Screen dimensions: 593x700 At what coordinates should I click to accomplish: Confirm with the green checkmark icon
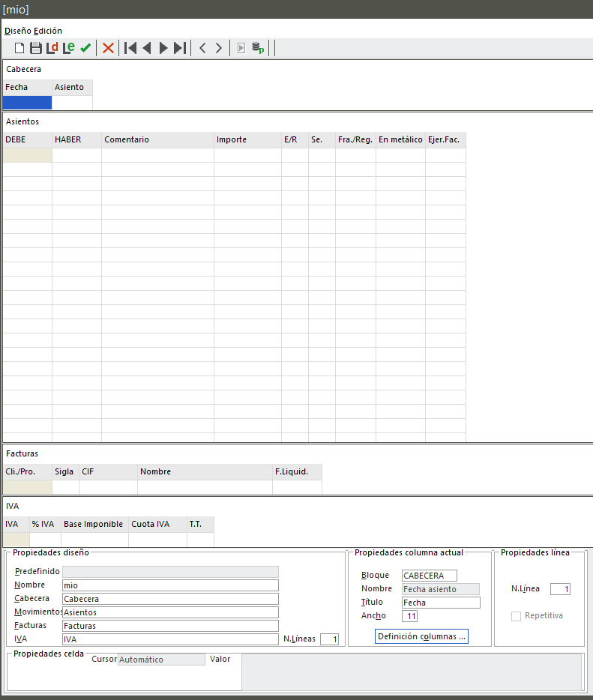pyautogui.click(x=85, y=48)
